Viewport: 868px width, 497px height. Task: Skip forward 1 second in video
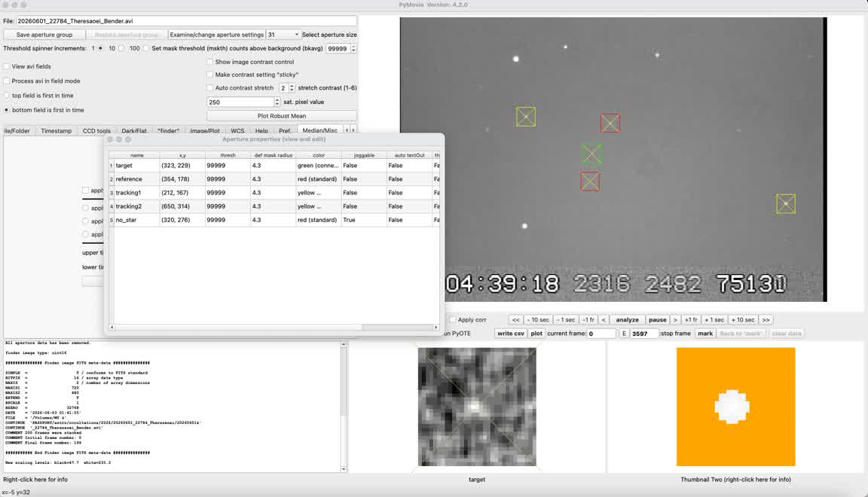click(x=714, y=320)
